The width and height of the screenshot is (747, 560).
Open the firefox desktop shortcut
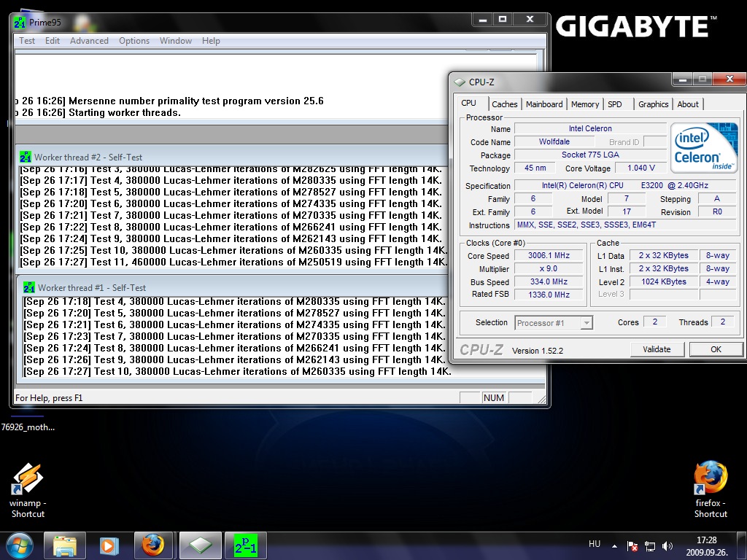click(x=711, y=489)
